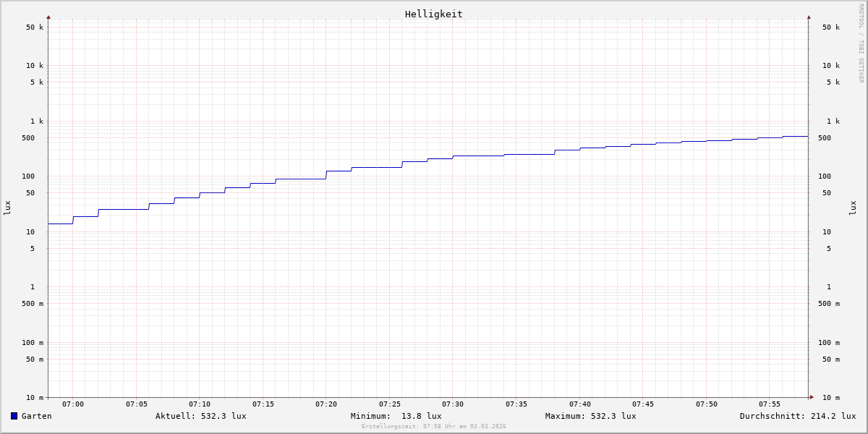This screenshot has width=868, height=434.
Task: Click the Erstellungszeit timestamp footer text
Action: (x=433, y=427)
